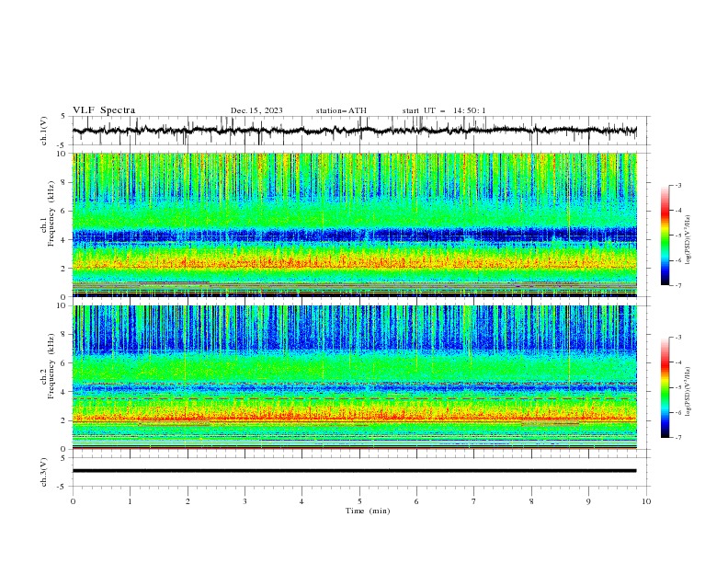Click the "-7" tick on ch.2 colorbar
The height and width of the screenshot is (563, 728).
678,438
